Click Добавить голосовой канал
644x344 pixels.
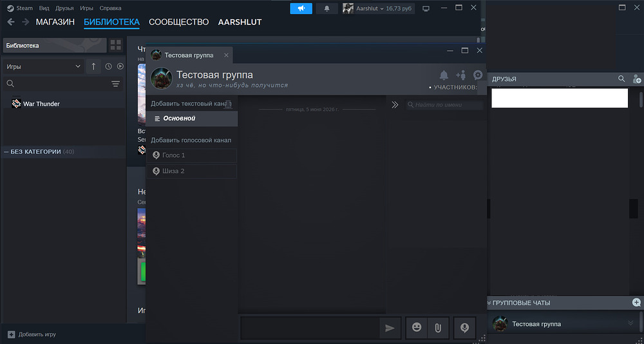(x=191, y=140)
